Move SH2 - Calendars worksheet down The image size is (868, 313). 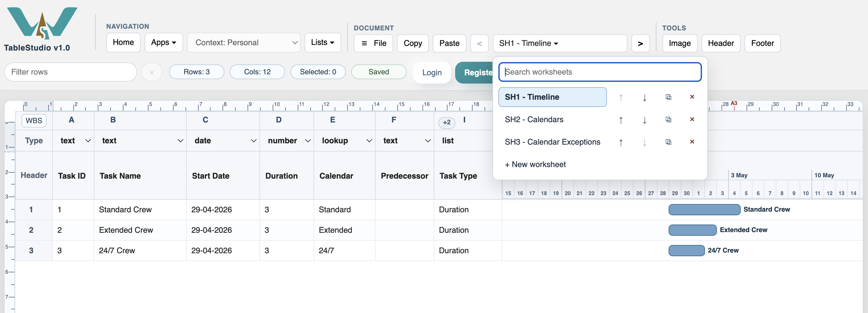644,120
